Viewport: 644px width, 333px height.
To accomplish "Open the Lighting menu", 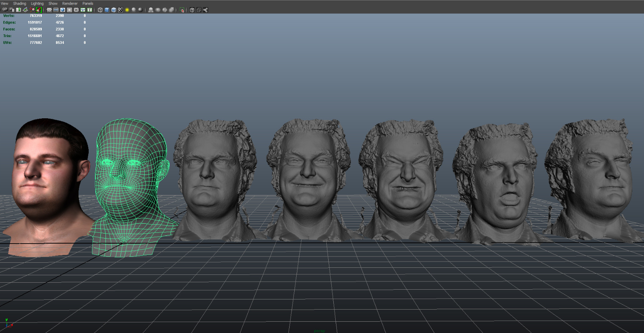I will 37,4.
